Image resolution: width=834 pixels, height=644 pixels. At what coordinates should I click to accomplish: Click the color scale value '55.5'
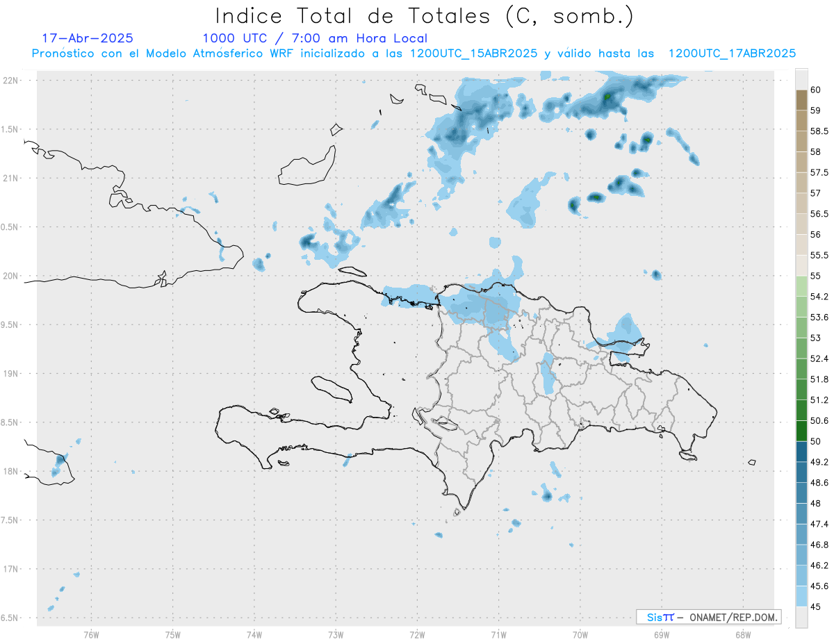click(819, 255)
